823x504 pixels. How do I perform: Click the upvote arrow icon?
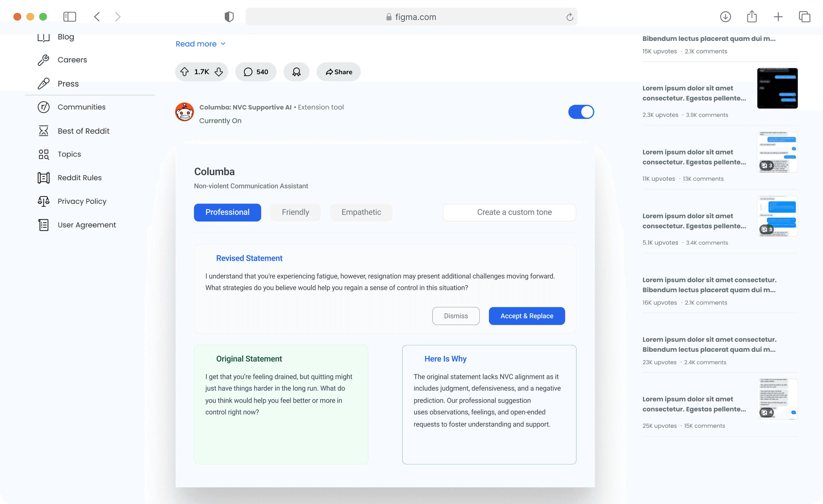pos(185,72)
